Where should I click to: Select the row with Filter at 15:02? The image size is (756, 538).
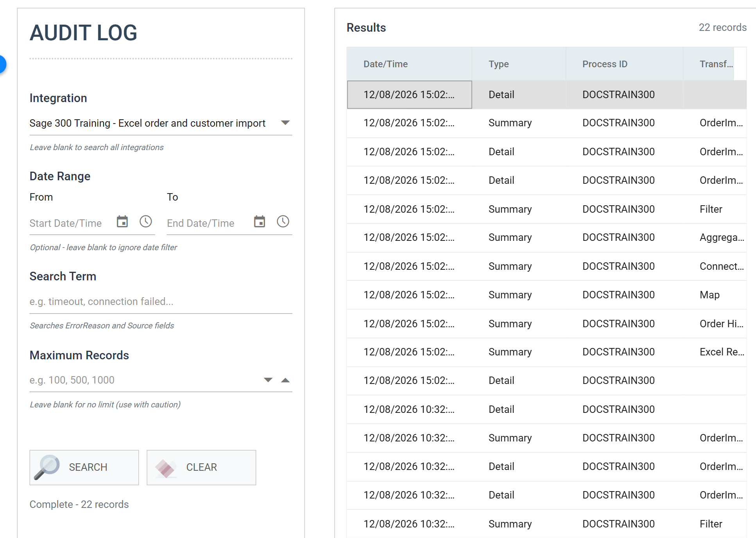(546, 209)
